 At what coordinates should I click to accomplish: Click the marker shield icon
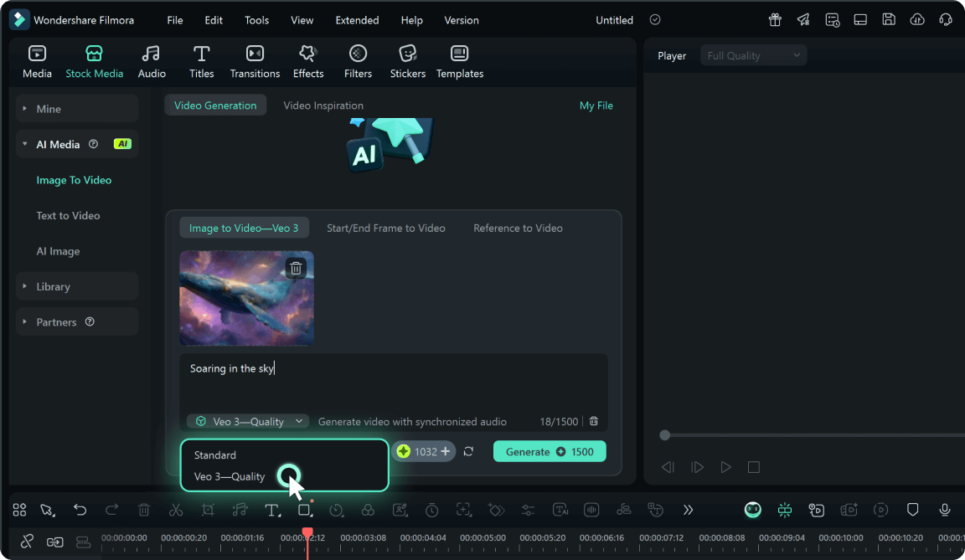(913, 510)
